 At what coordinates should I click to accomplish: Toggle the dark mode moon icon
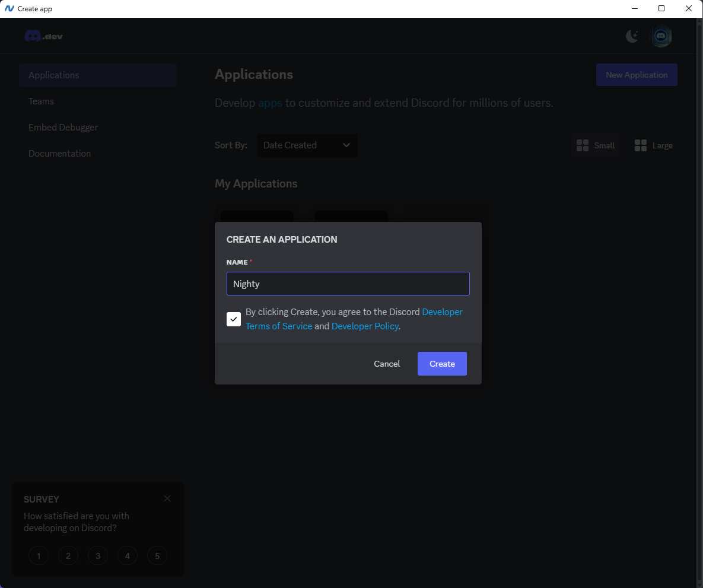click(632, 37)
